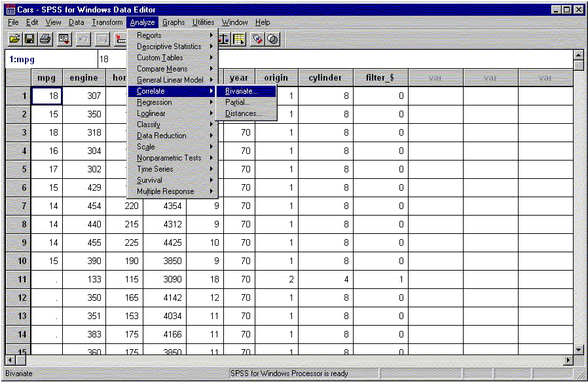The height and width of the screenshot is (382, 588).
Task: Click the SPSS title bar application icon
Action: coord(10,10)
